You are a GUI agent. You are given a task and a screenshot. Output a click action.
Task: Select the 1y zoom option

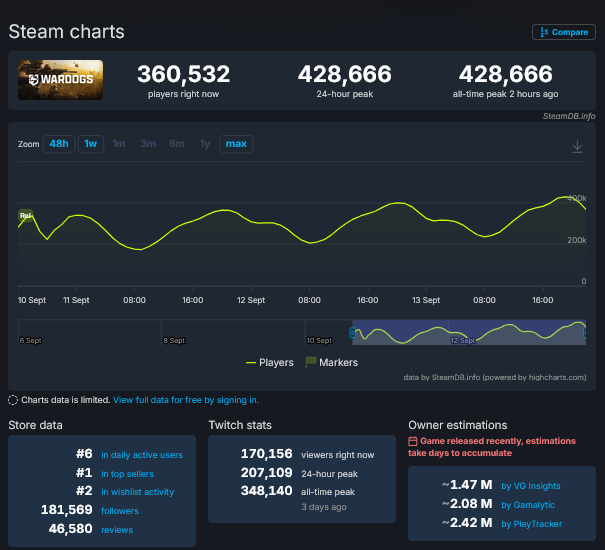click(205, 144)
